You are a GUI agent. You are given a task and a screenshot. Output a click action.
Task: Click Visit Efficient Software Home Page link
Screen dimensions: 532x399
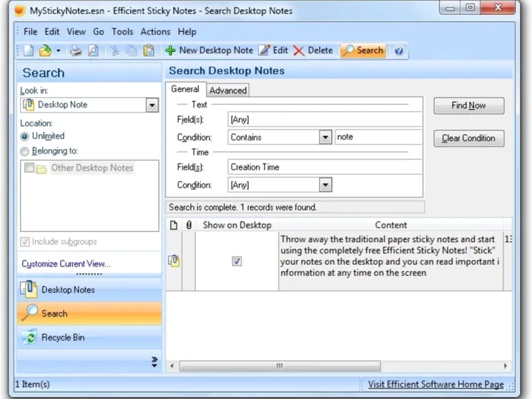click(x=436, y=384)
